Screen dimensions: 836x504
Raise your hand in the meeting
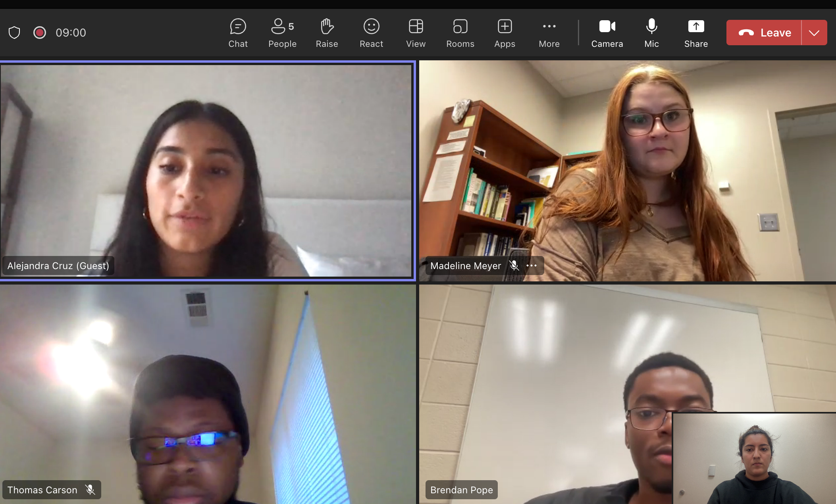[327, 33]
